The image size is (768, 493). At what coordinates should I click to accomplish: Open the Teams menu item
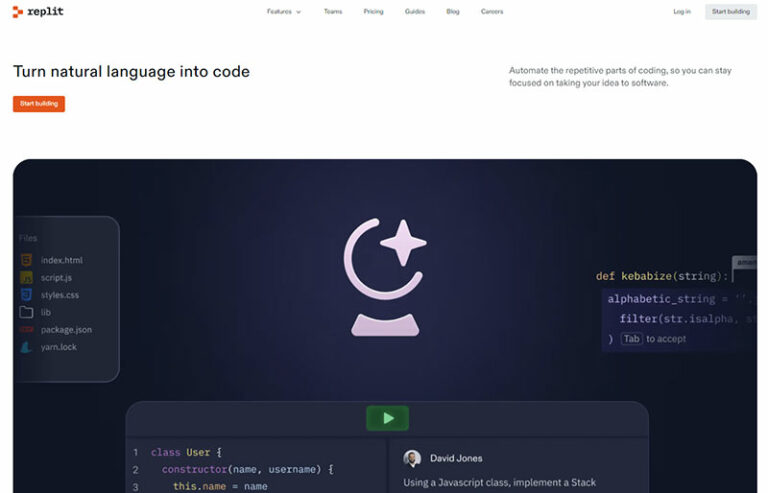333,11
